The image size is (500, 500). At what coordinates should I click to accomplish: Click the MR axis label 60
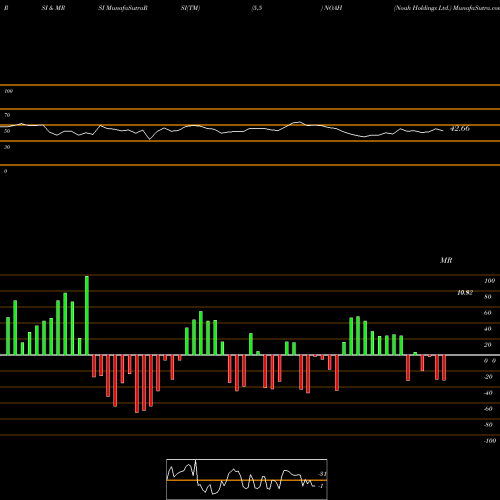point(488,313)
